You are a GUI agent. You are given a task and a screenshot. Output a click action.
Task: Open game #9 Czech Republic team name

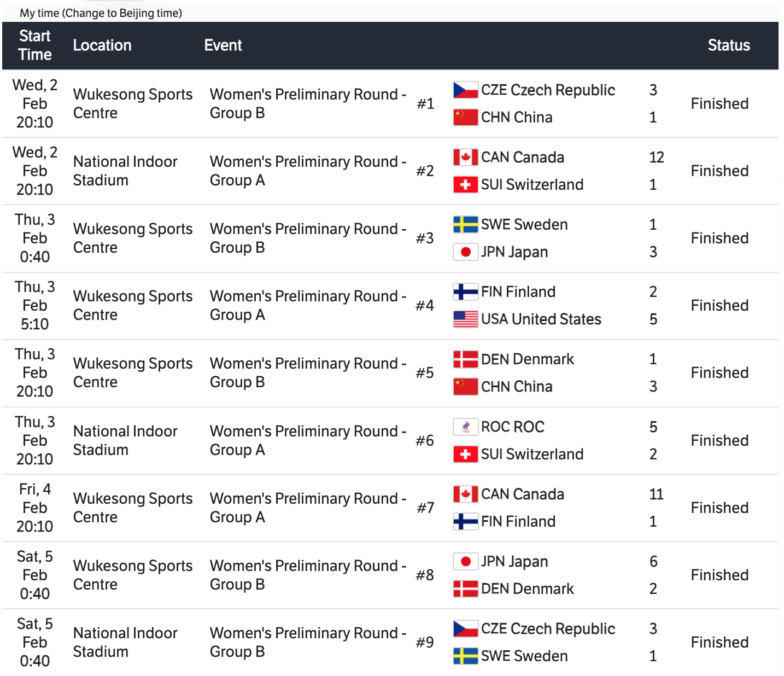pos(548,629)
